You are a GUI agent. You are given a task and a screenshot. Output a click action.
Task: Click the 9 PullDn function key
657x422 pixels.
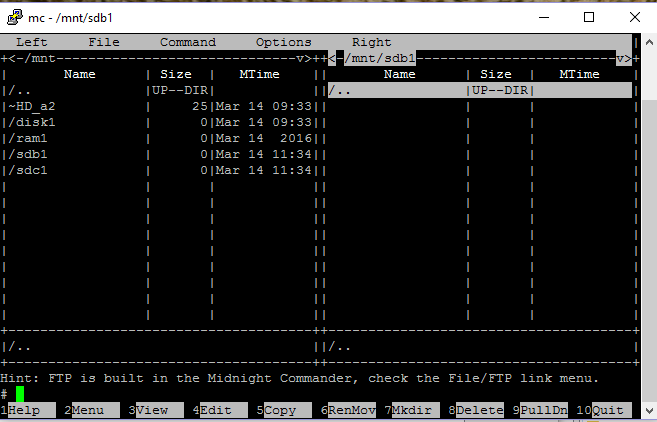coord(541,410)
